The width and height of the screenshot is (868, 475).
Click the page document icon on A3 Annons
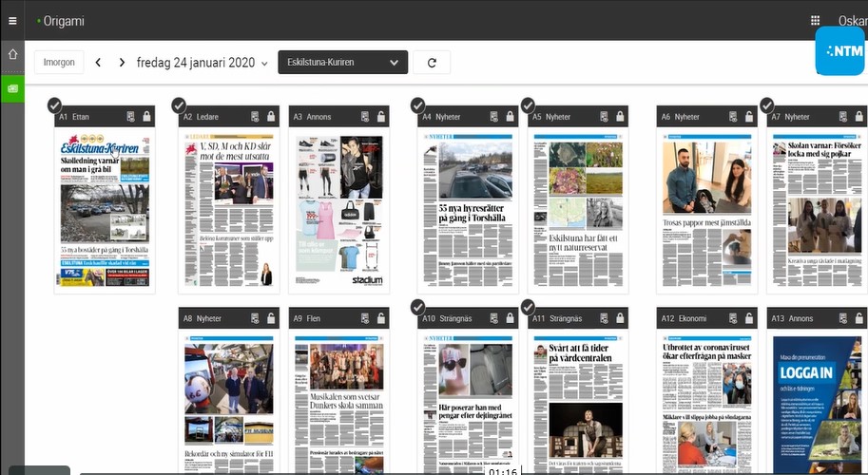coord(365,117)
